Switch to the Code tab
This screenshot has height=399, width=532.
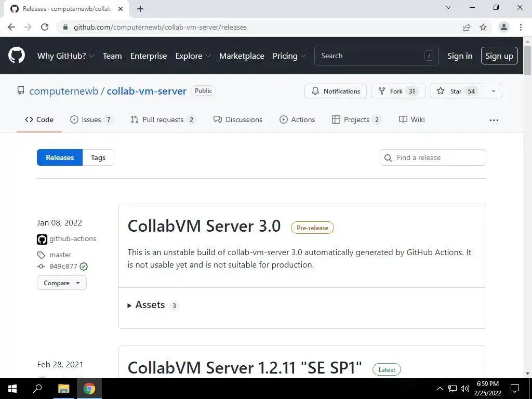pos(39,120)
